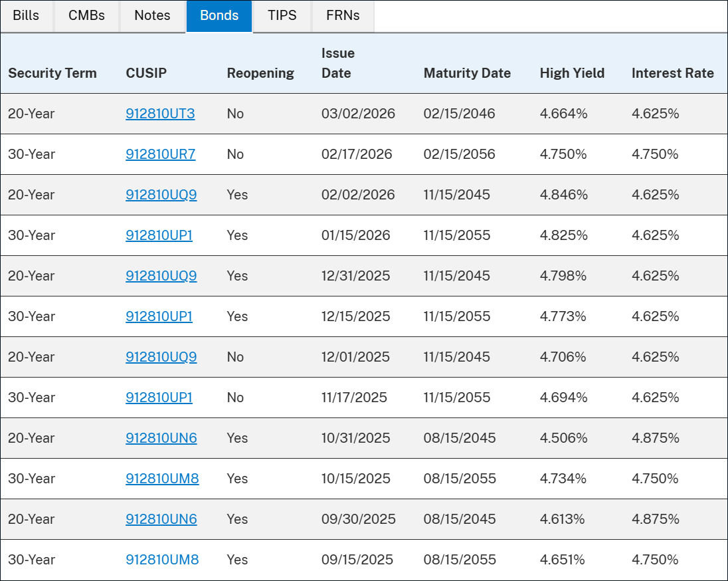The width and height of the screenshot is (728, 581).
Task: Open 912810UN6 link issued 09/30/2025
Action: coord(161,519)
